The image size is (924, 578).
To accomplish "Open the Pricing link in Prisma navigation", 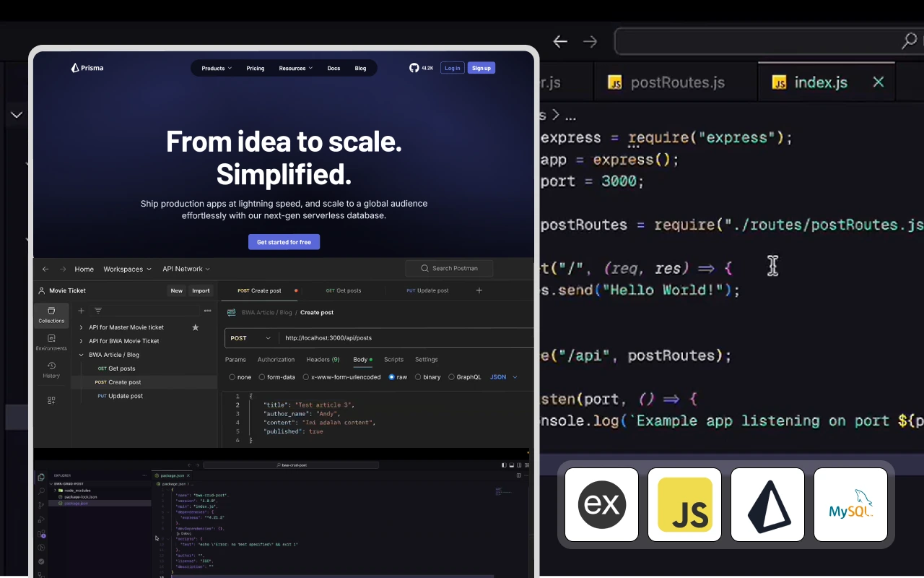I will pos(256,68).
